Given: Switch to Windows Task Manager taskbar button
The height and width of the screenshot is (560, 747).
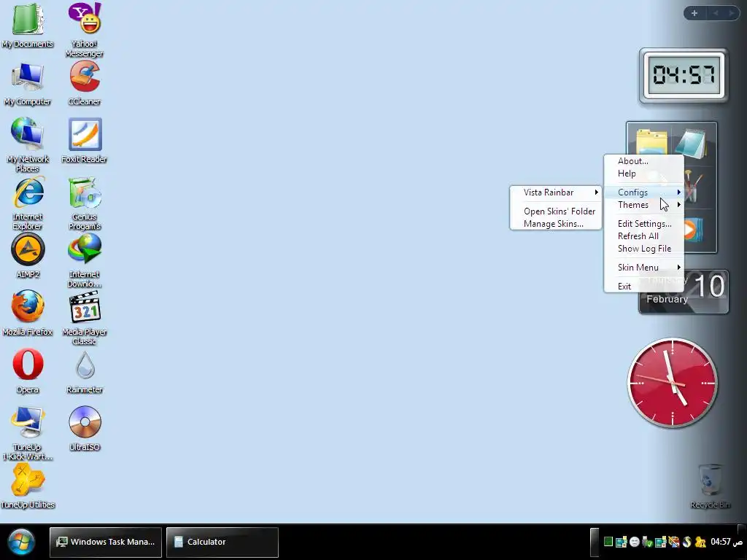Looking at the screenshot, I should (106, 542).
